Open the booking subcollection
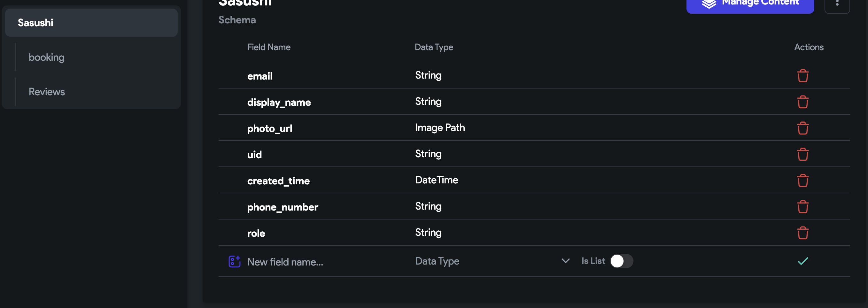Screen dimensions: 868x308 click(x=47, y=57)
